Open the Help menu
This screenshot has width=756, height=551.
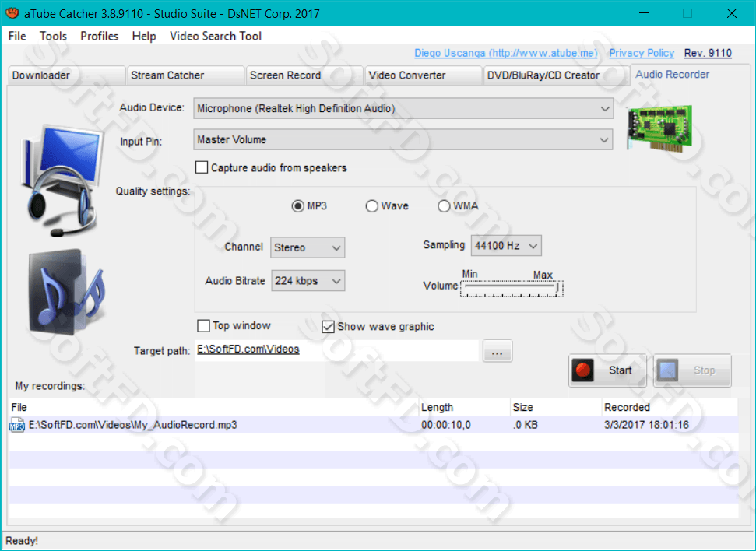(x=144, y=36)
